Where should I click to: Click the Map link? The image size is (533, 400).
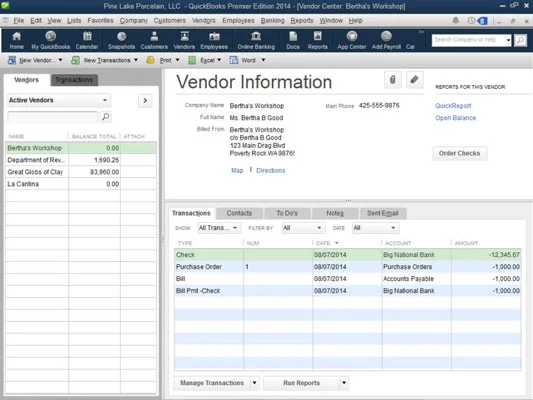[237, 170]
